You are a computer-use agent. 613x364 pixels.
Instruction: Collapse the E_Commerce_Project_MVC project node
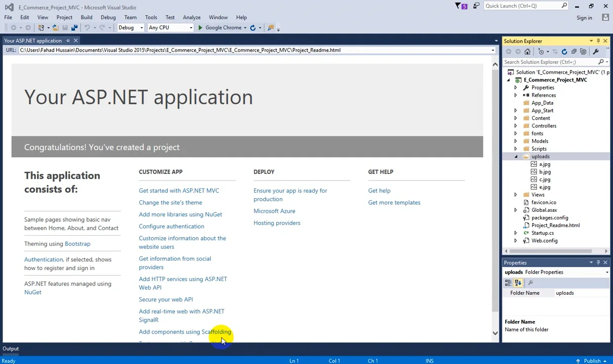[508, 80]
